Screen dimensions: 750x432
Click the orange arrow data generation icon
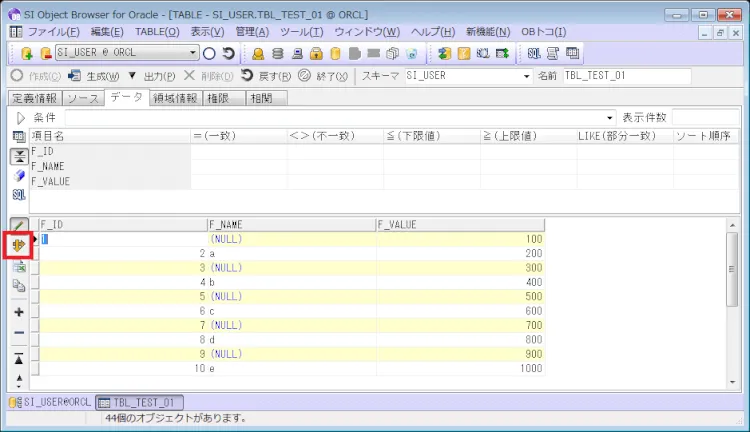tap(19, 245)
